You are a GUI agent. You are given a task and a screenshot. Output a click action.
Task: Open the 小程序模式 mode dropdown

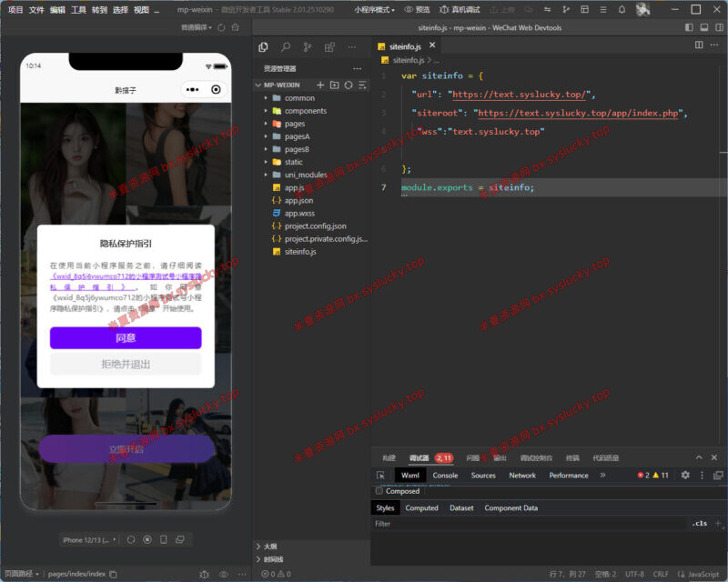tap(374, 9)
